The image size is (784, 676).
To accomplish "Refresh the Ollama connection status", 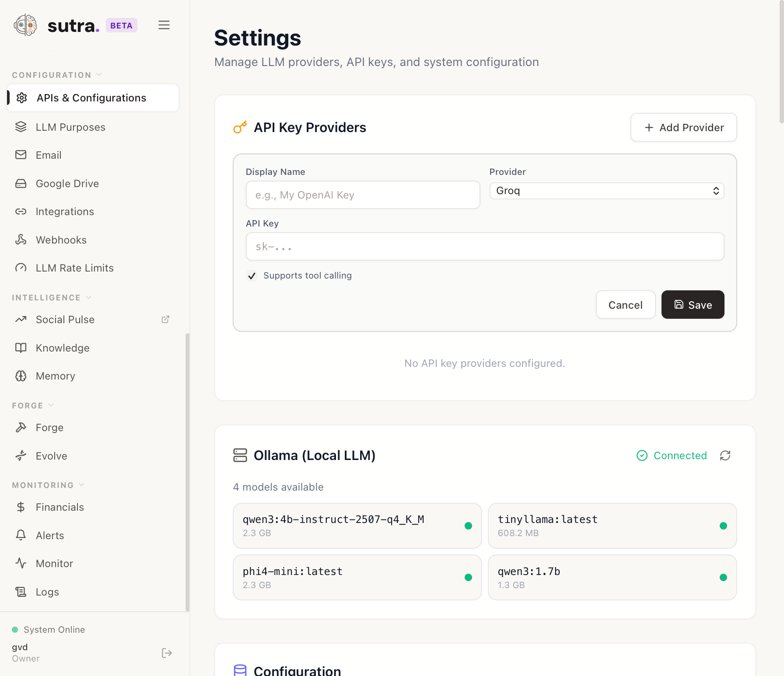I will [725, 456].
